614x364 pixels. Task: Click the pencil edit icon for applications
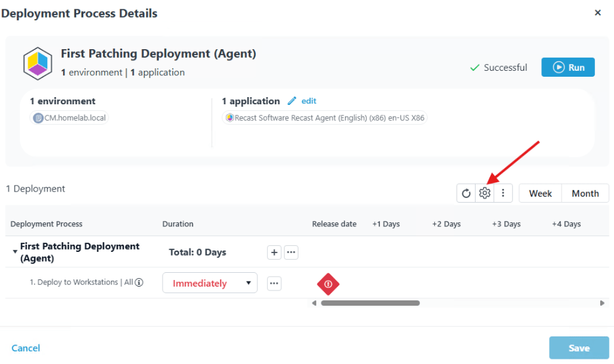pos(292,101)
